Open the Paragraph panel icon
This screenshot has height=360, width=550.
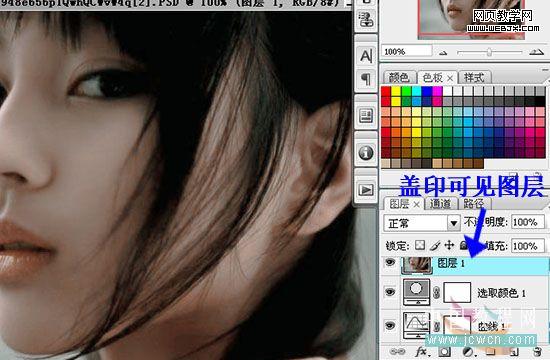(x=366, y=79)
